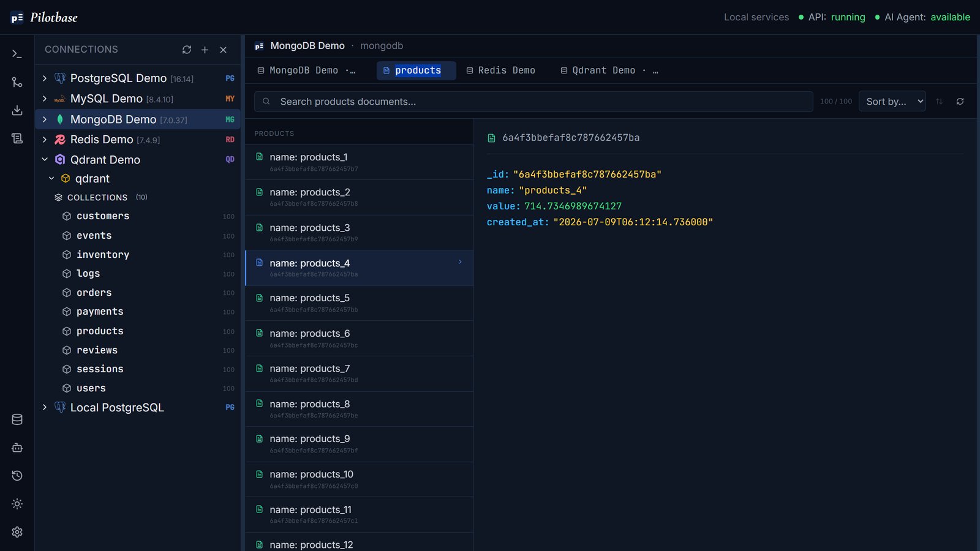Toggle the theme sun icon

(x=17, y=504)
